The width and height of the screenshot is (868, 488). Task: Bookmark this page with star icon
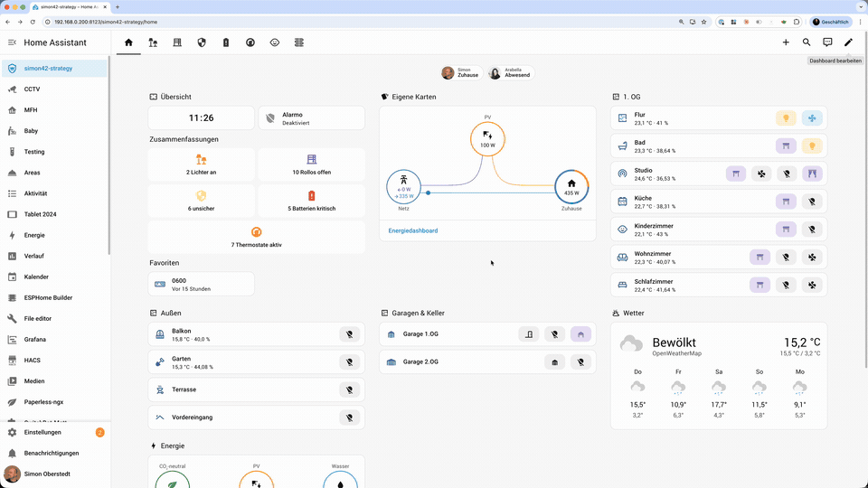point(703,22)
